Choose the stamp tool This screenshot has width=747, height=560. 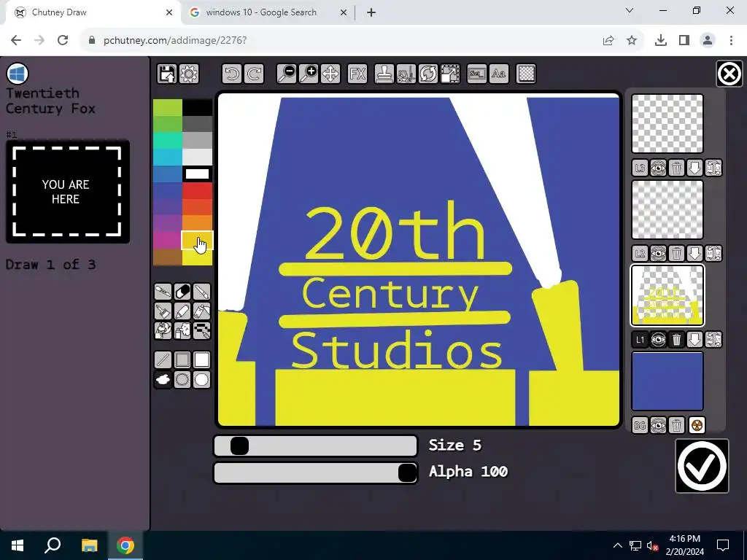coord(384,74)
